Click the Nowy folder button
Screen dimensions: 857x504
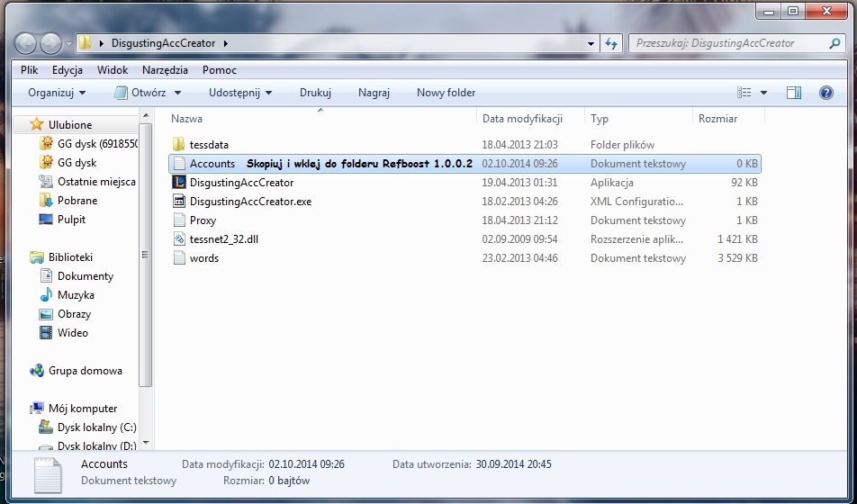(446, 93)
